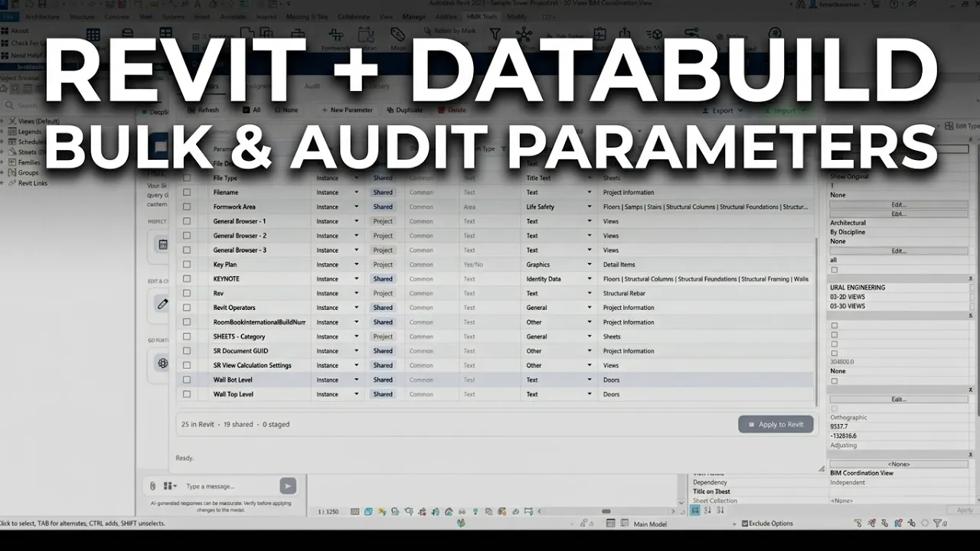Click the Type a message input field
Image resolution: width=980 pixels, height=551 pixels.
click(230, 486)
